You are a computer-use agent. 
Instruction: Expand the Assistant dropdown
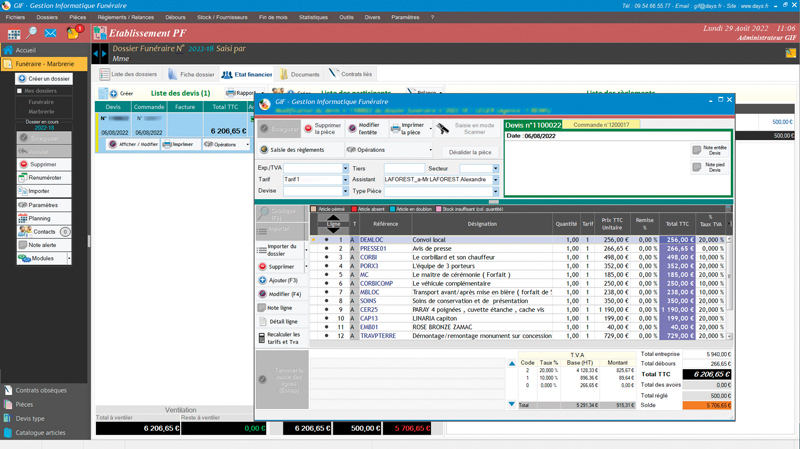[495, 180]
